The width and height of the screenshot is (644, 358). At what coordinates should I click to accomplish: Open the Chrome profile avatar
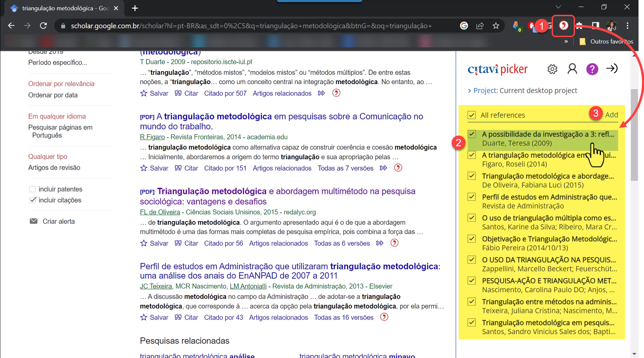(x=611, y=26)
